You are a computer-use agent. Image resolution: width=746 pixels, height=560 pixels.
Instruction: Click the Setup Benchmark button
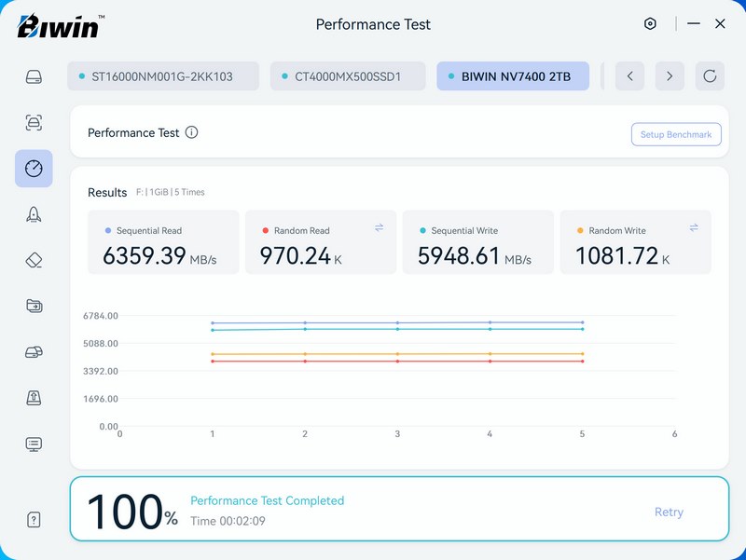pyautogui.click(x=676, y=134)
